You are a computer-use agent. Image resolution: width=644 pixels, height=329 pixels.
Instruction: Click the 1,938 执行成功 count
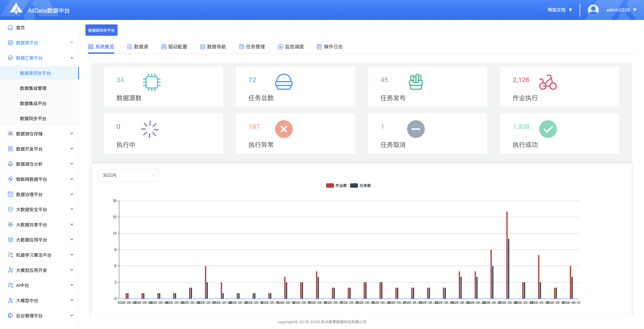coord(521,127)
